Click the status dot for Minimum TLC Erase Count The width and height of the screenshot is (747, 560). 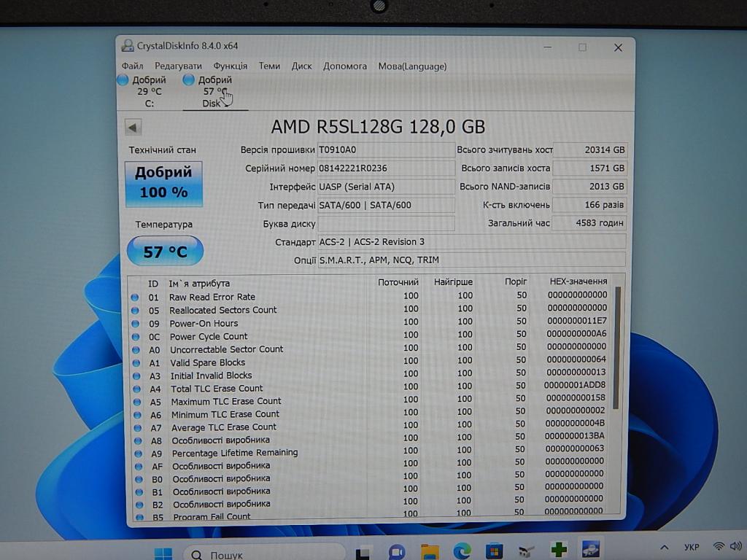pyautogui.click(x=138, y=415)
